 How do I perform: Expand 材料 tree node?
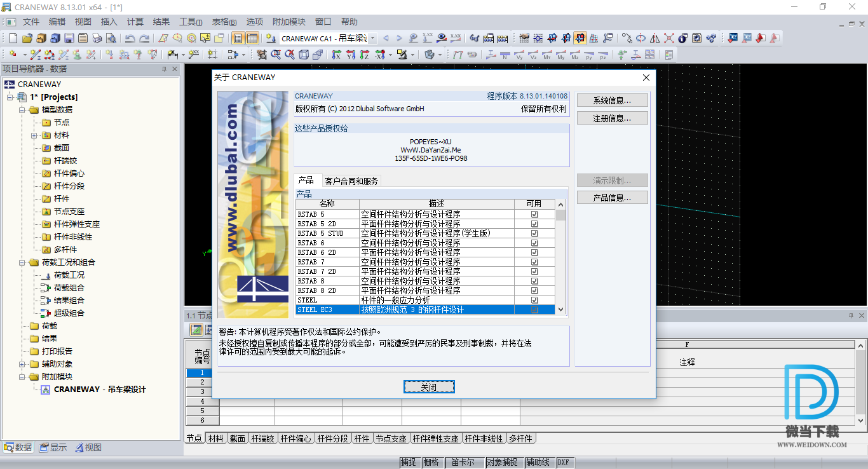(x=34, y=135)
